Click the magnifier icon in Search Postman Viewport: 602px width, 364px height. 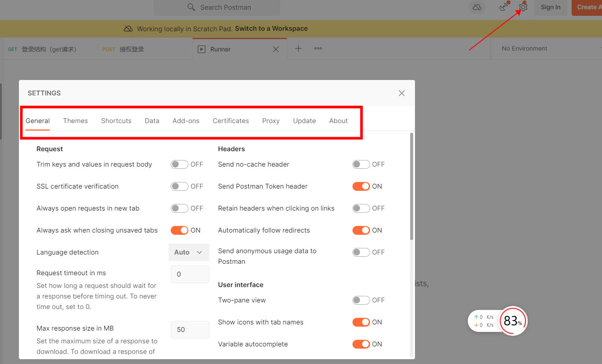(191, 7)
